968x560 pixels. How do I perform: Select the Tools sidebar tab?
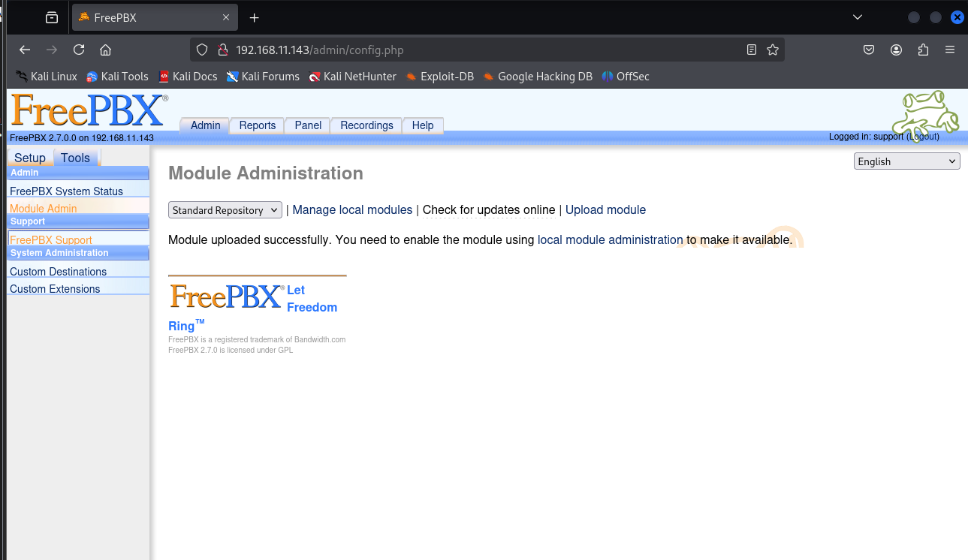coord(76,158)
